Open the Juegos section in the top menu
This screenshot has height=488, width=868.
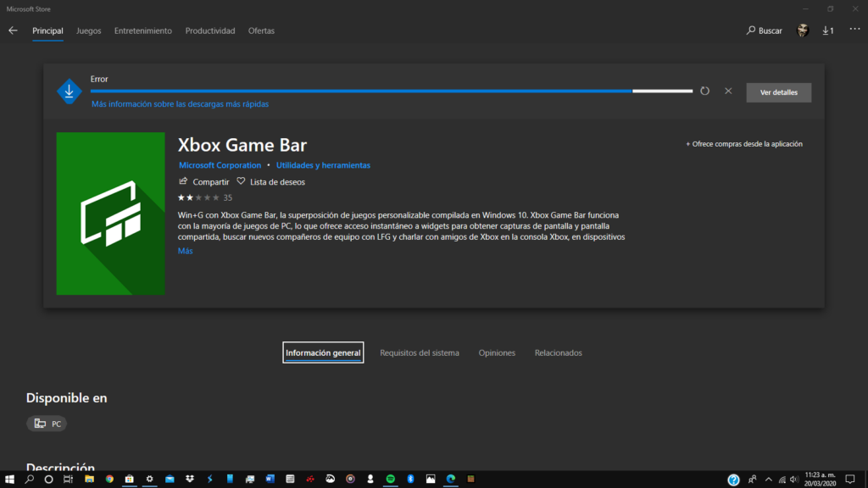click(88, 30)
